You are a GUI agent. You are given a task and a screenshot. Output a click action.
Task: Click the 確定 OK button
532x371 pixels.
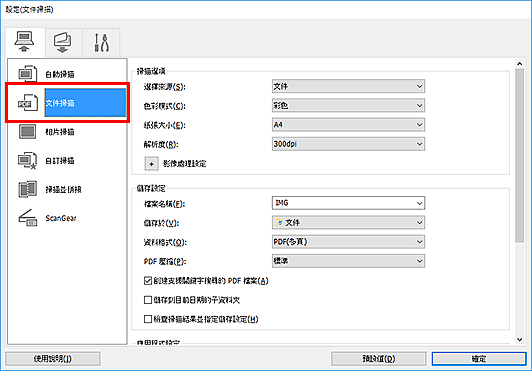pos(479,359)
